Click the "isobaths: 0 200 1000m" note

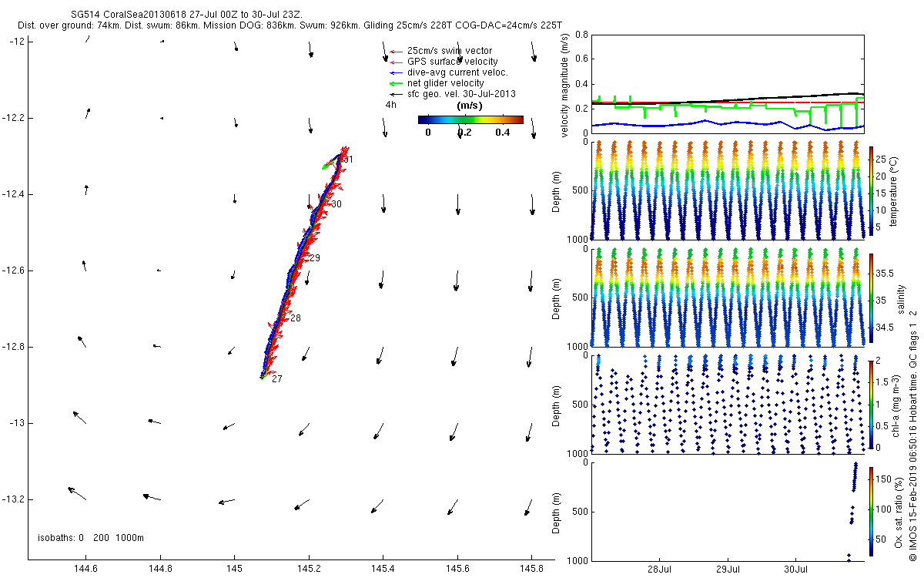pyautogui.click(x=91, y=538)
